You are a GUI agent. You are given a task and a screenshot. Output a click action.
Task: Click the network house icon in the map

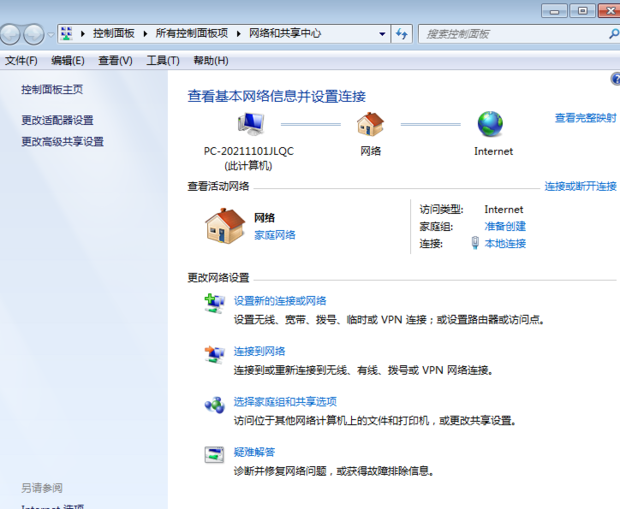[370, 124]
